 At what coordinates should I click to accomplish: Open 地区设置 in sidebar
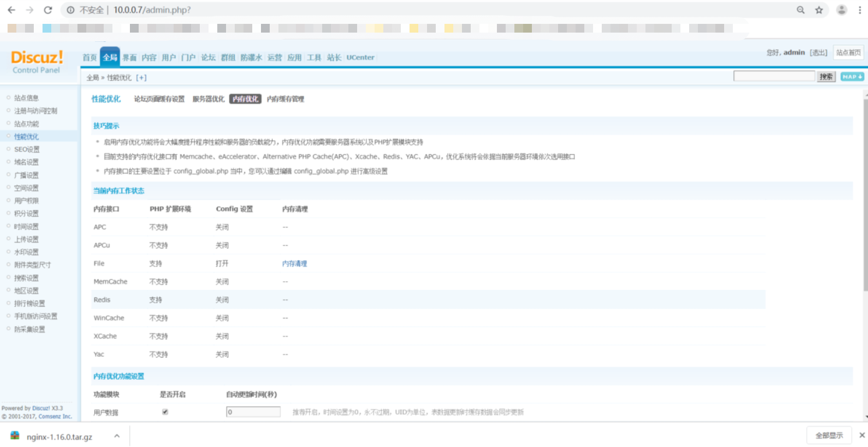click(26, 290)
